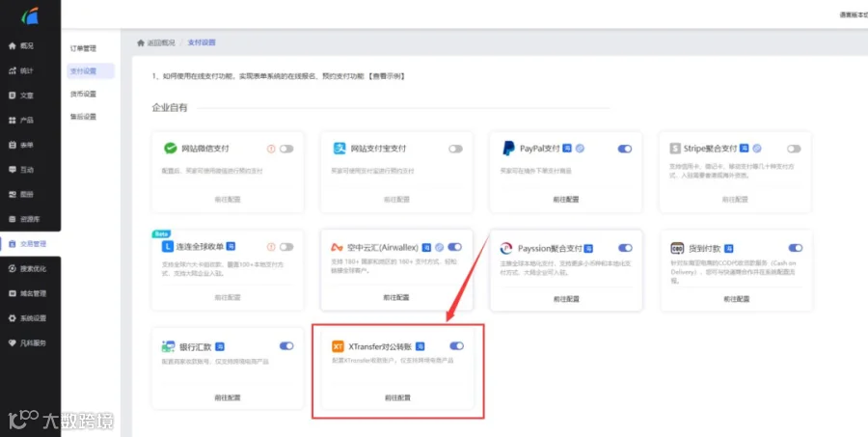Enable the 网站支付宝支付 switch
Image resolution: width=868 pixels, height=437 pixels.
point(455,149)
